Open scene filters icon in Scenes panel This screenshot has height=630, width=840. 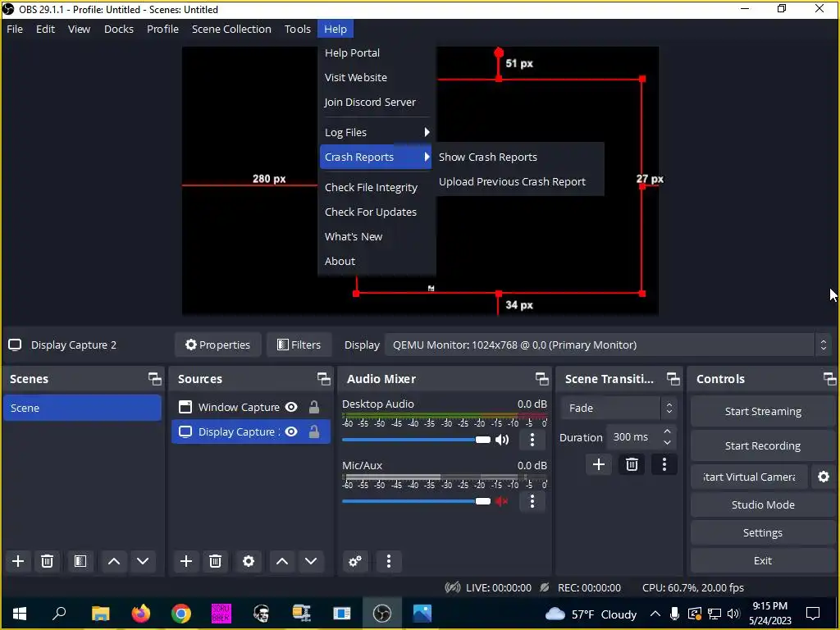click(80, 561)
